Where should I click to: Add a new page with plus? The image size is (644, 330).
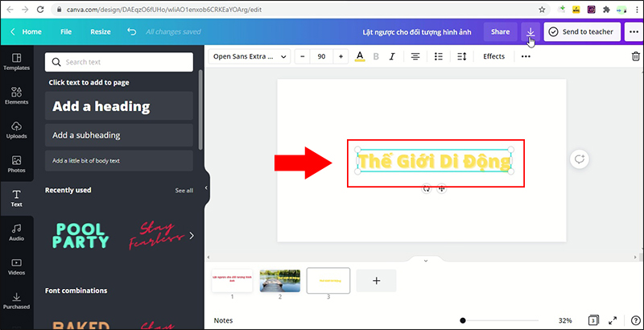376,281
